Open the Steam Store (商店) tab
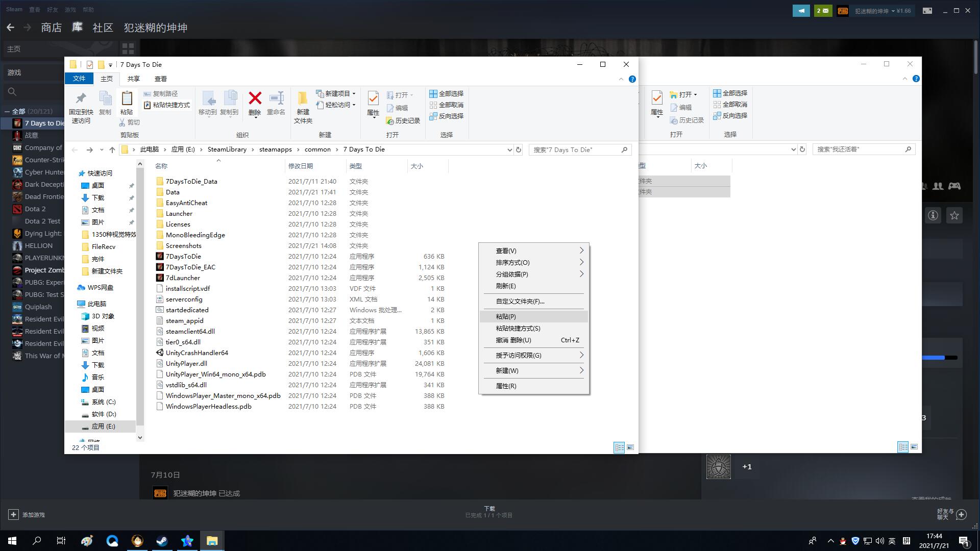 pyautogui.click(x=52, y=28)
